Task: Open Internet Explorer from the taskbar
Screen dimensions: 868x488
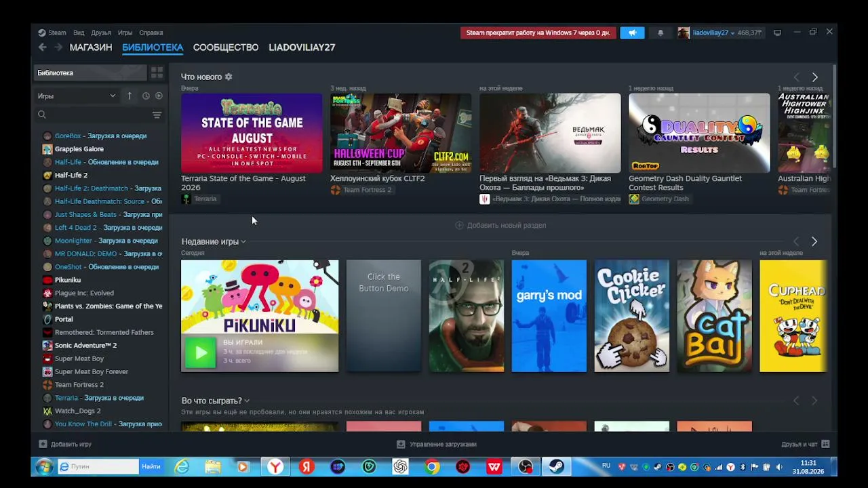Action: pos(182,466)
